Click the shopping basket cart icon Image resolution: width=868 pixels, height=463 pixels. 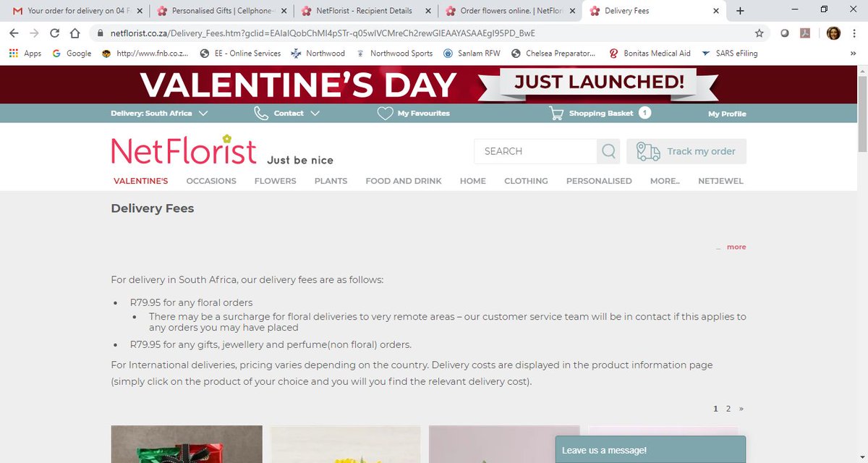556,114
